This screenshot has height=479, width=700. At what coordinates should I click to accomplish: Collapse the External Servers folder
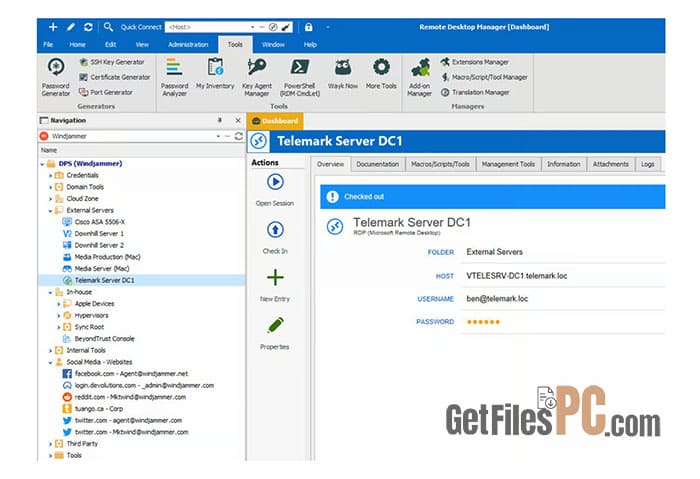pos(50,211)
